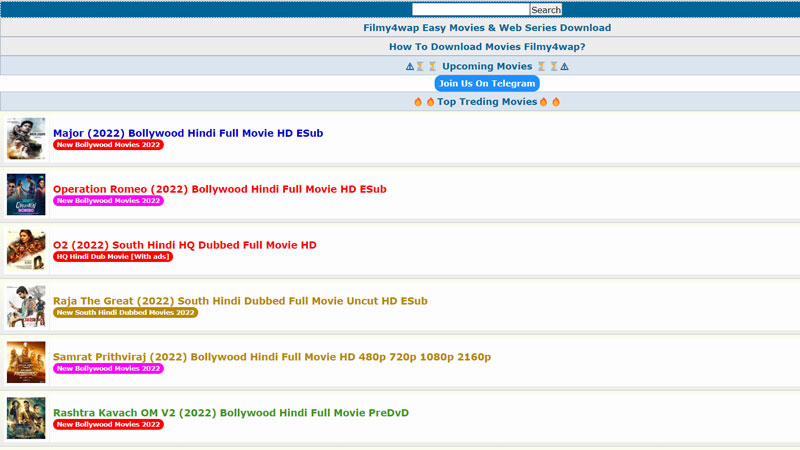Image resolution: width=800 pixels, height=450 pixels.
Task: Open Raja The Great (2022) movie link
Action: pos(240,301)
